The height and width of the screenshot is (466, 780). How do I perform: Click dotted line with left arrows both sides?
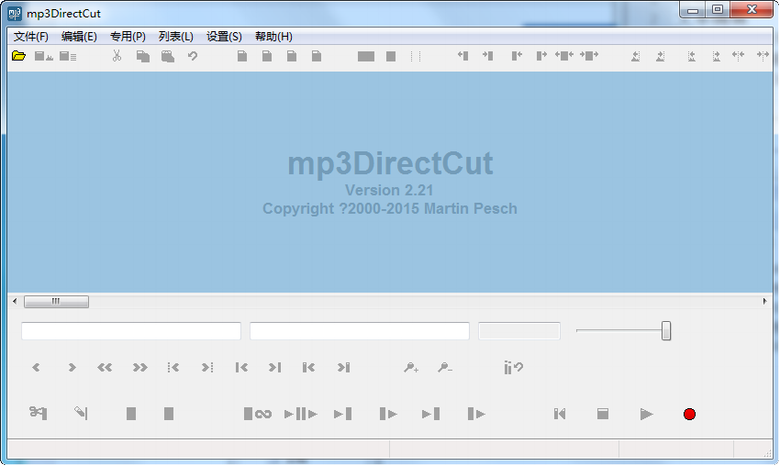[x=738, y=56]
